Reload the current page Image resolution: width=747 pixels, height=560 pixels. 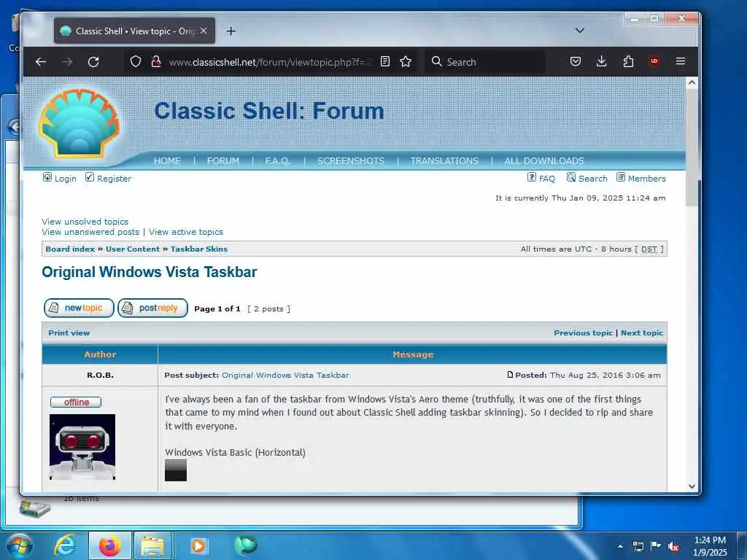click(x=93, y=61)
